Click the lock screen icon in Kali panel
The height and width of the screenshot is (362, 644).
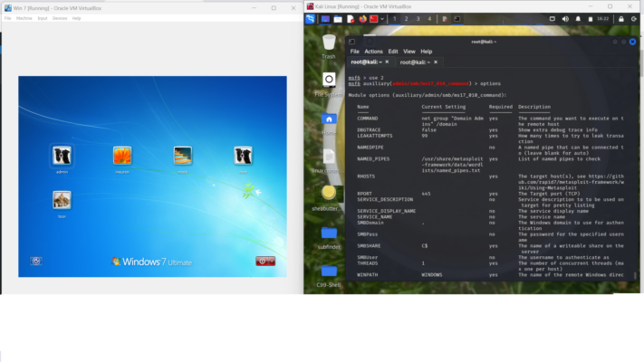621,19
